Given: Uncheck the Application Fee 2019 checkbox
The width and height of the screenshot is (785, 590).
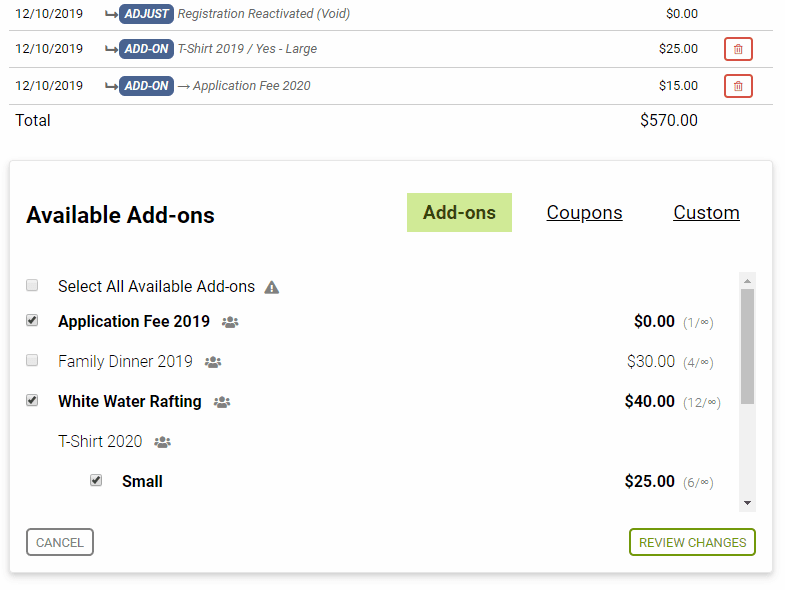Looking at the screenshot, I should 32,321.
